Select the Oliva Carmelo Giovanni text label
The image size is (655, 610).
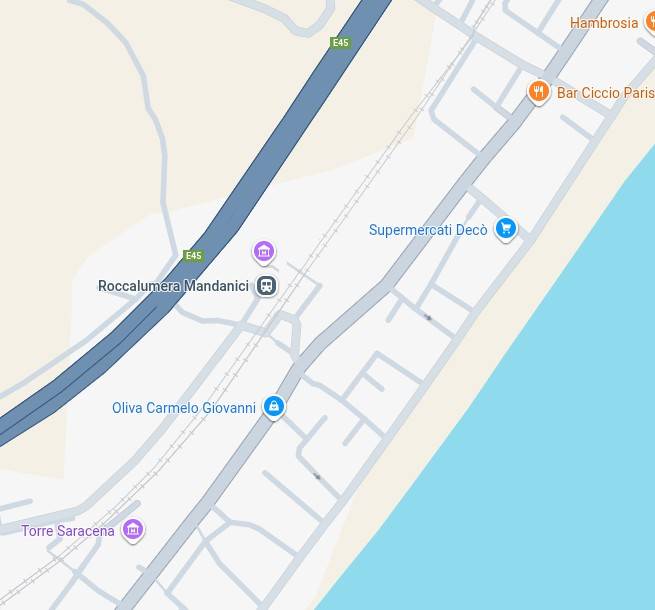tap(184, 408)
